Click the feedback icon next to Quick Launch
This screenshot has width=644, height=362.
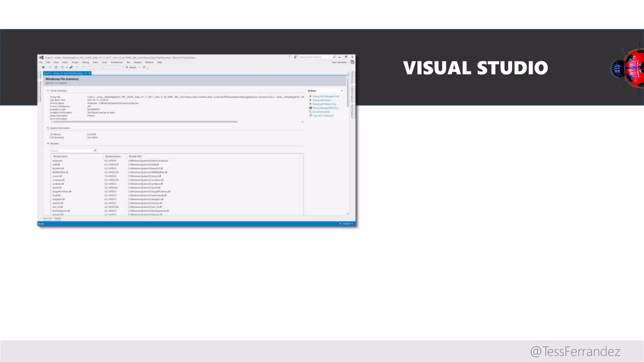tap(295, 57)
